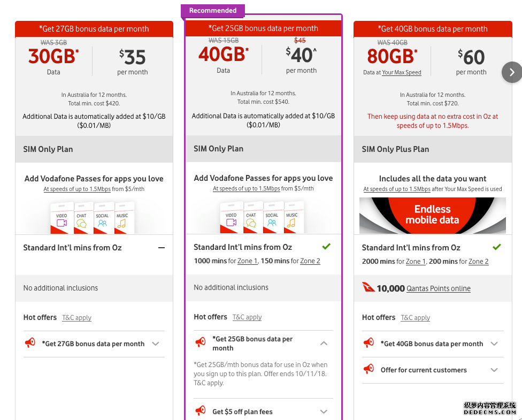Viewport: 522px width, 420px height.
Task: Click the Qantas logo icon in $60 plan
Action: (369, 287)
